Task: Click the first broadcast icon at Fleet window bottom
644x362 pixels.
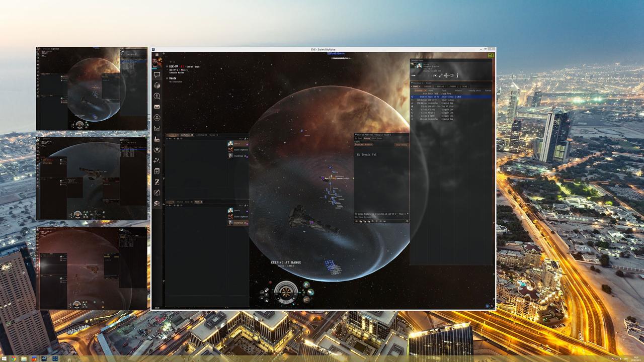Action: tap(356, 221)
